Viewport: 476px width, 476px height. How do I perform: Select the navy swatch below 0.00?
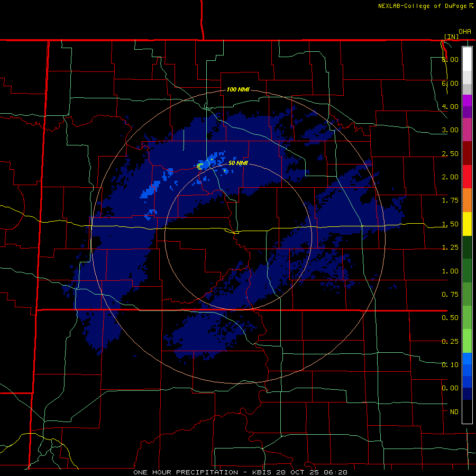pyautogui.click(x=467, y=394)
